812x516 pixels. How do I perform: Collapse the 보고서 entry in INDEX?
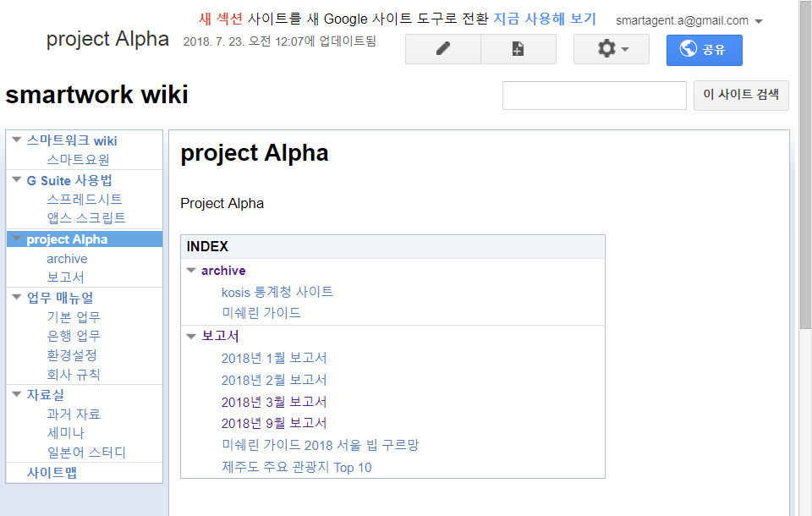tap(191, 336)
